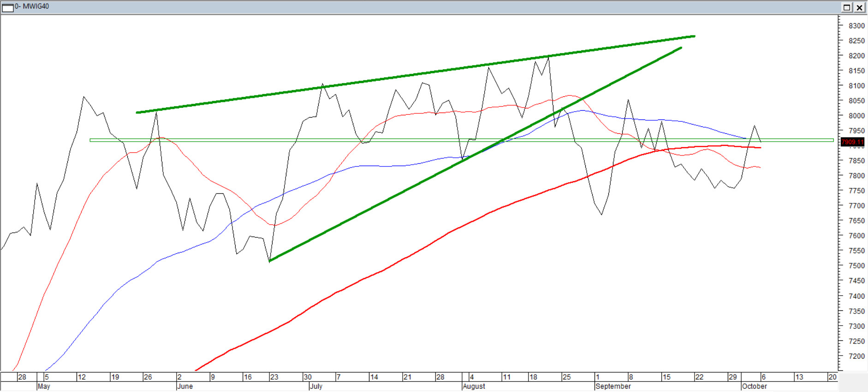This screenshot has height=392, width=868.
Task: Click the 8000 level on price scale
Action: [856, 116]
